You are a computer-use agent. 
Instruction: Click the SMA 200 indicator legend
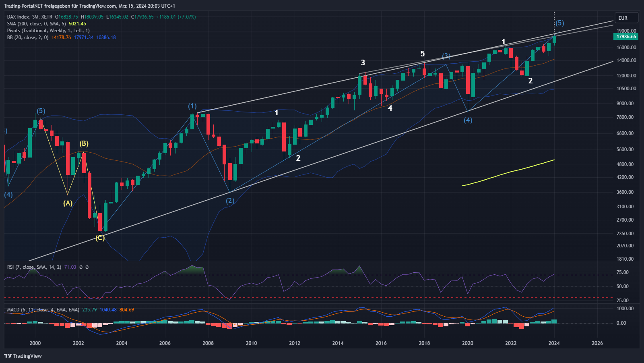36,24
